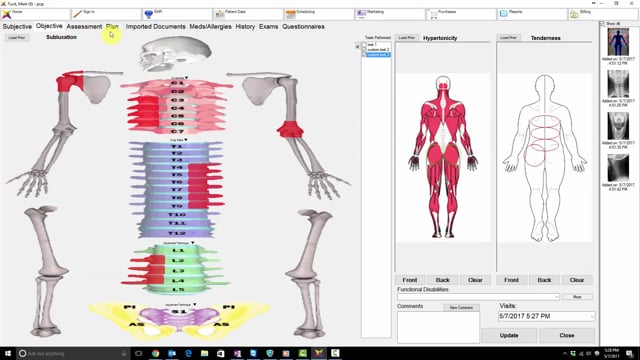Open the Home toolbar icon

coord(7,14)
